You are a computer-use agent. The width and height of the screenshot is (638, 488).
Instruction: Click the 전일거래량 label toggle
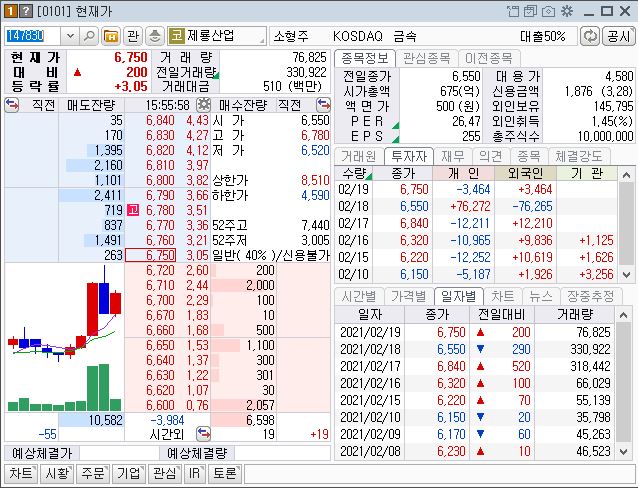pos(186,72)
